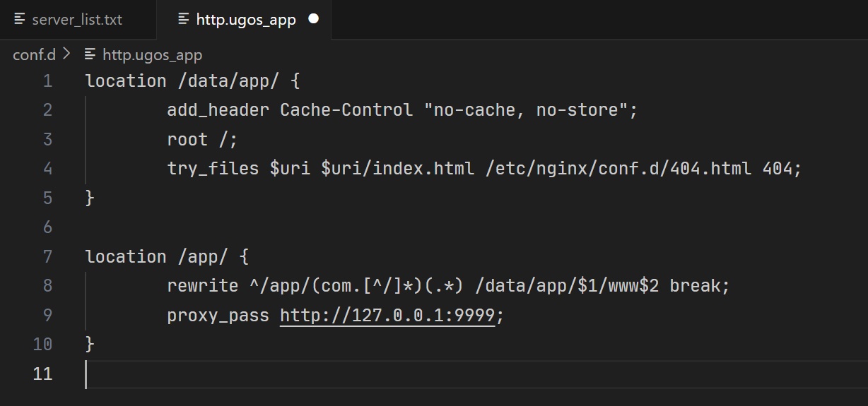Click the file icon on http.ugos_app tab
The height and width of the screenshot is (406, 868).
184,19
